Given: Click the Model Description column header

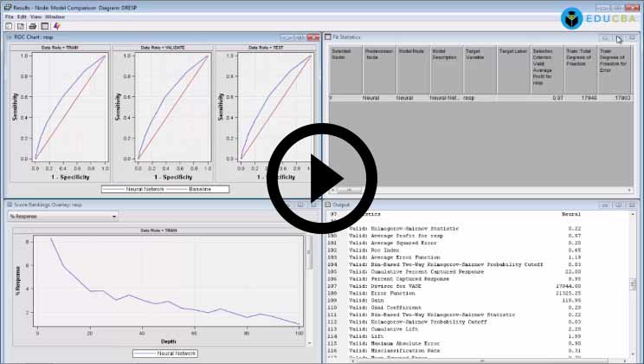Looking at the screenshot, I should (445, 55).
